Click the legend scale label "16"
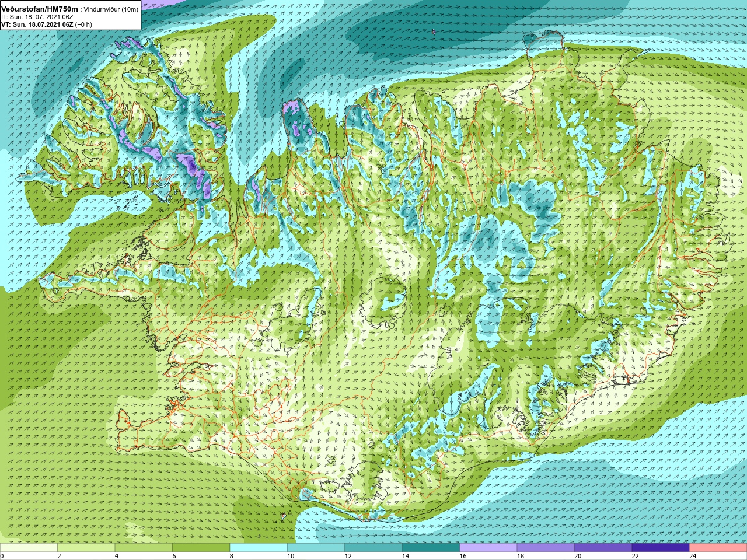This screenshot has height=560, width=747. tap(463, 556)
